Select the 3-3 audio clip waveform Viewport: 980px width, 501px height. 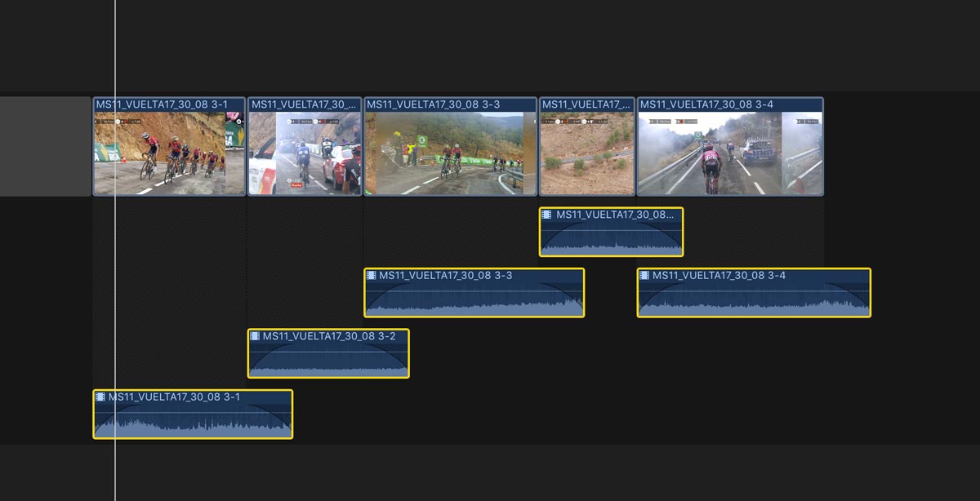[x=474, y=299]
